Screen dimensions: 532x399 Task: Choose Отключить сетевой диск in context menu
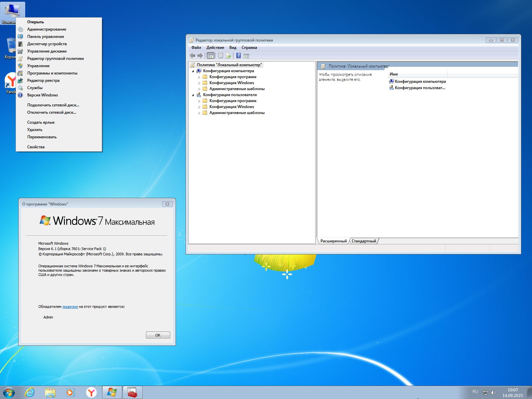coord(59,112)
